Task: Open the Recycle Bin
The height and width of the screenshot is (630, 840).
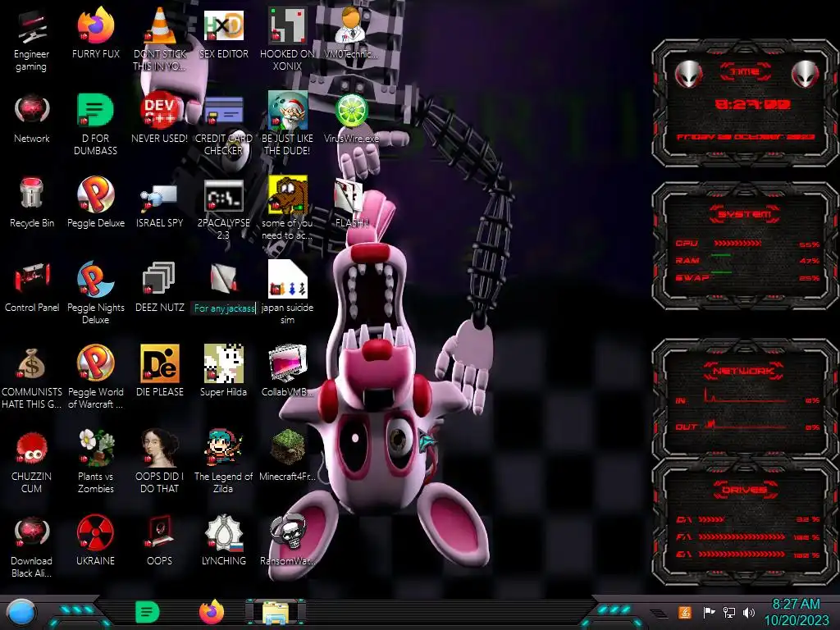Action: click(32, 194)
